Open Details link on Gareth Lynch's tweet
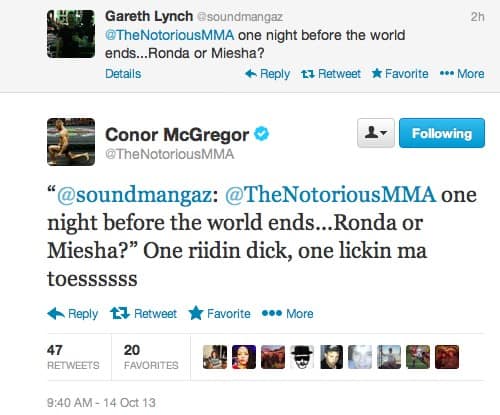This screenshot has width=500, height=415. [123, 74]
